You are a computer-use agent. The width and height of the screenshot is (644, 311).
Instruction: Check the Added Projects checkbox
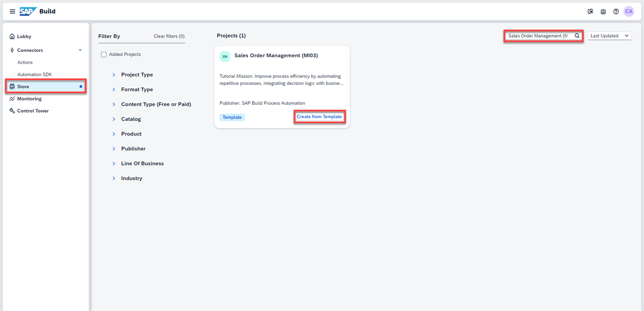104,55
